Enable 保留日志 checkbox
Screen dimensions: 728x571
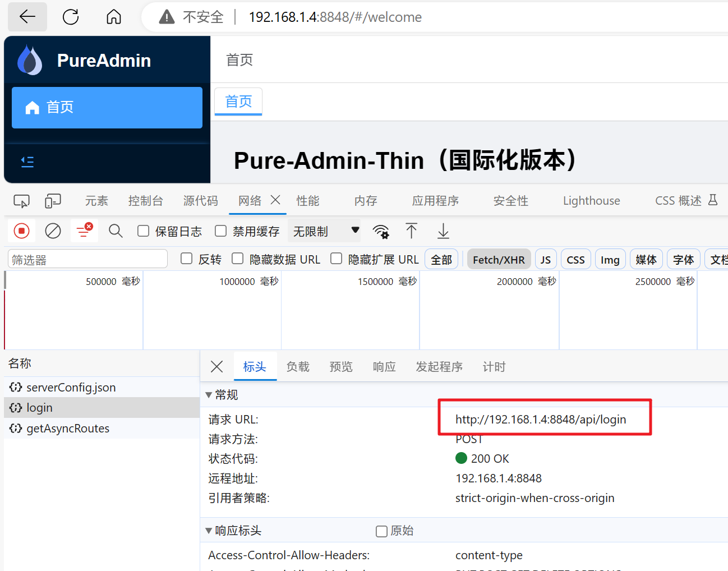click(144, 231)
